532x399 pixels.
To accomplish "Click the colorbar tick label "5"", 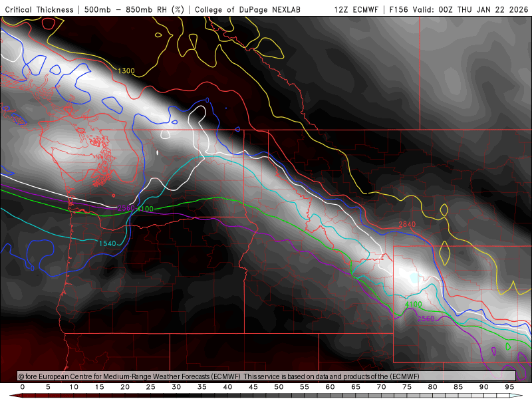I will tap(48, 387).
